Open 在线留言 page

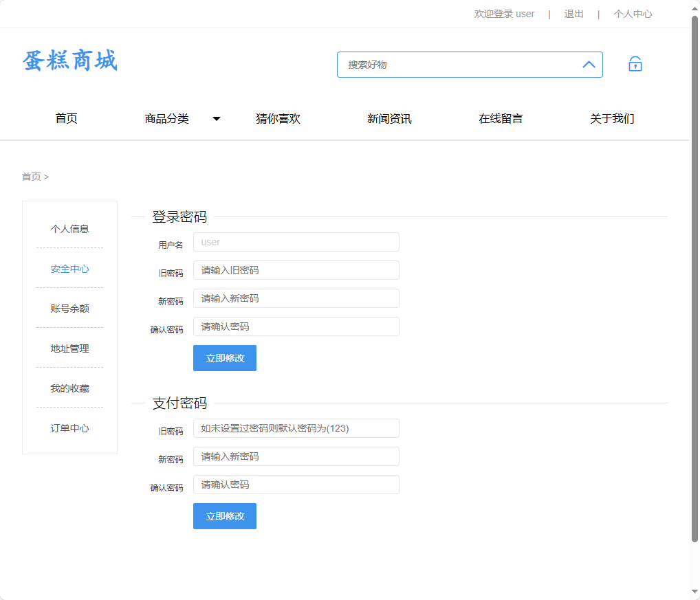(x=501, y=118)
